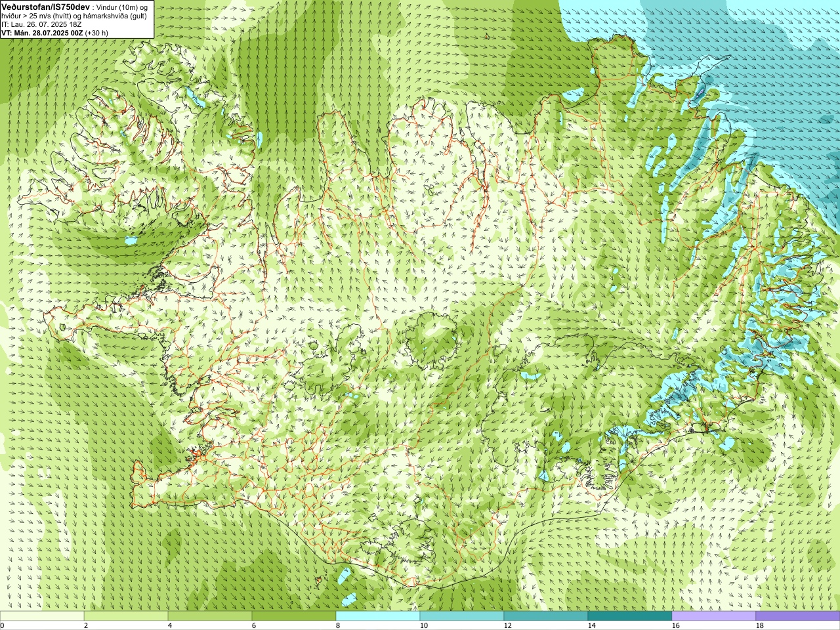Click the 'VT: Mán. 28.07.2025 00Z' valid time
This screenshot has width=840, height=630.
click(x=42, y=33)
